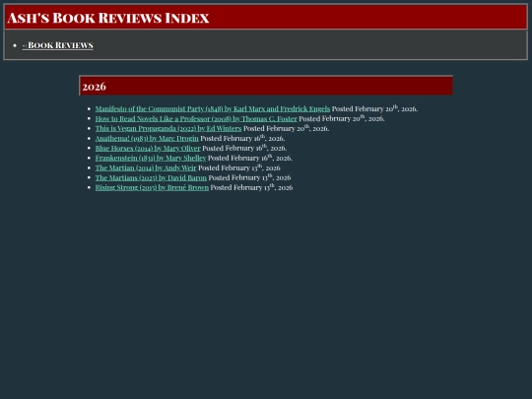Go back via the Book Reviews link

58,45
